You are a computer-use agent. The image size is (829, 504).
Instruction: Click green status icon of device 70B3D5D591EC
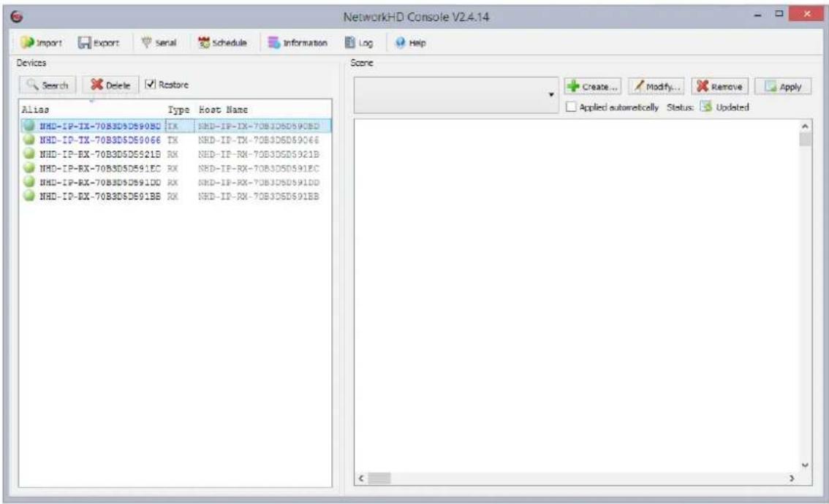pyautogui.click(x=29, y=168)
